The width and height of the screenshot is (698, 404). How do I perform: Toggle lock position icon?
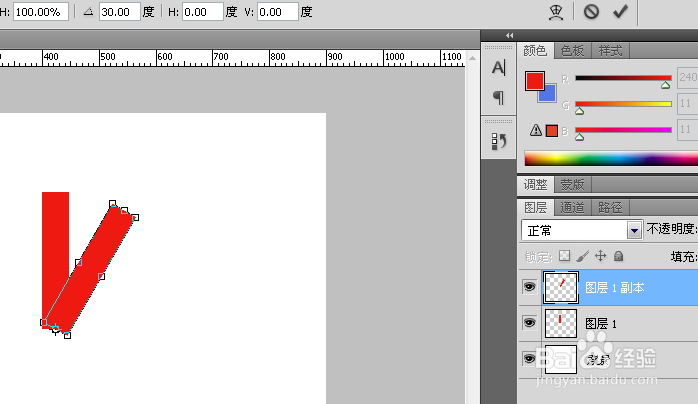pyautogui.click(x=601, y=256)
